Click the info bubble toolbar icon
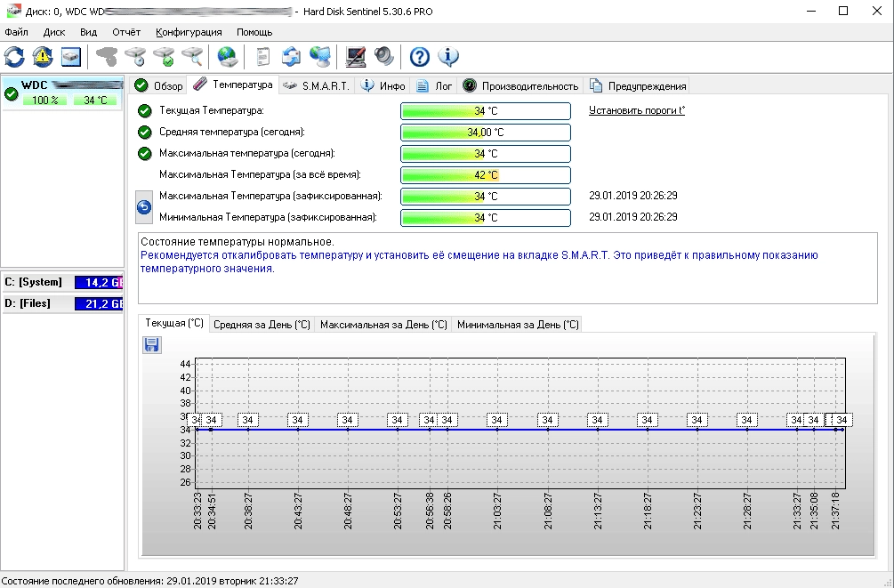The width and height of the screenshot is (894, 588). tap(448, 56)
